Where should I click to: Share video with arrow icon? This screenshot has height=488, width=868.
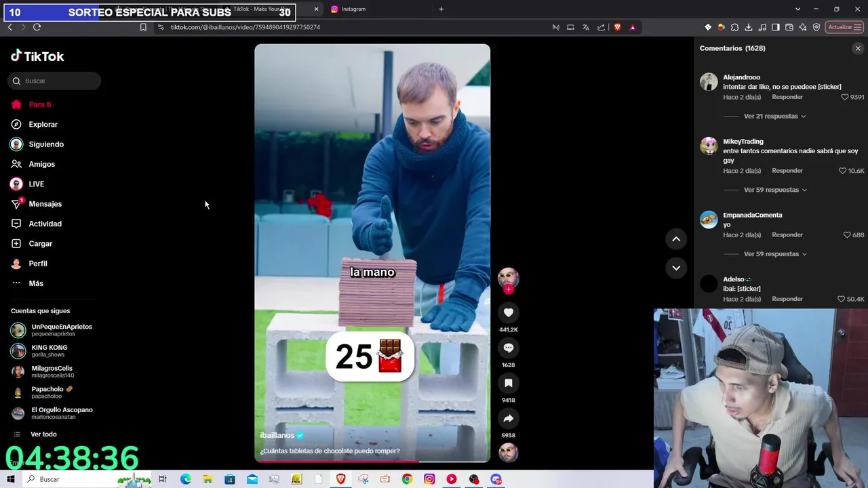click(508, 418)
